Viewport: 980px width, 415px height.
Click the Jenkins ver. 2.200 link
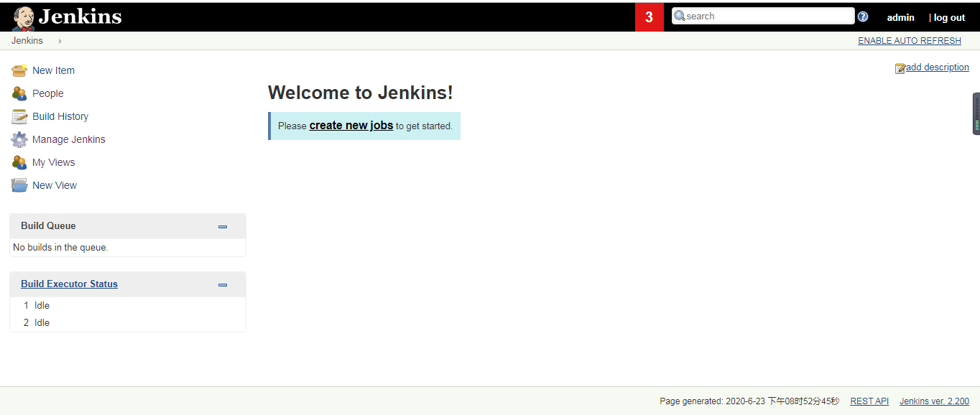pyautogui.click(x=934, y=401)
